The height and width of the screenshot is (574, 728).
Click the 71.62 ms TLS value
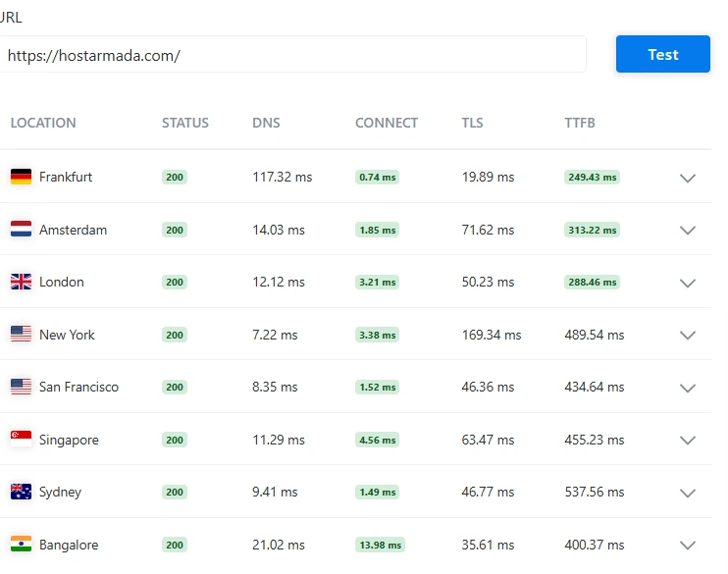488,230
